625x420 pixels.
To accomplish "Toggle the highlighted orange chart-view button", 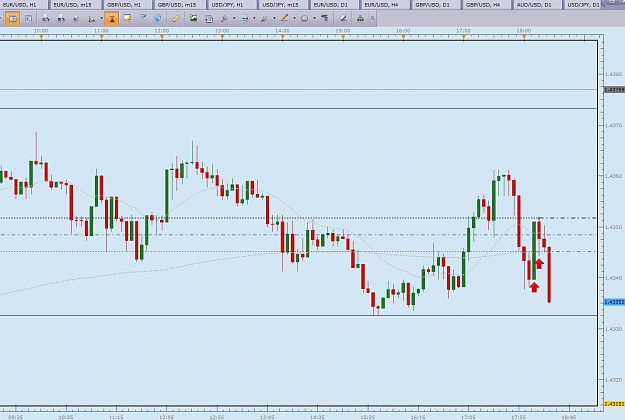I will [13, 19].
